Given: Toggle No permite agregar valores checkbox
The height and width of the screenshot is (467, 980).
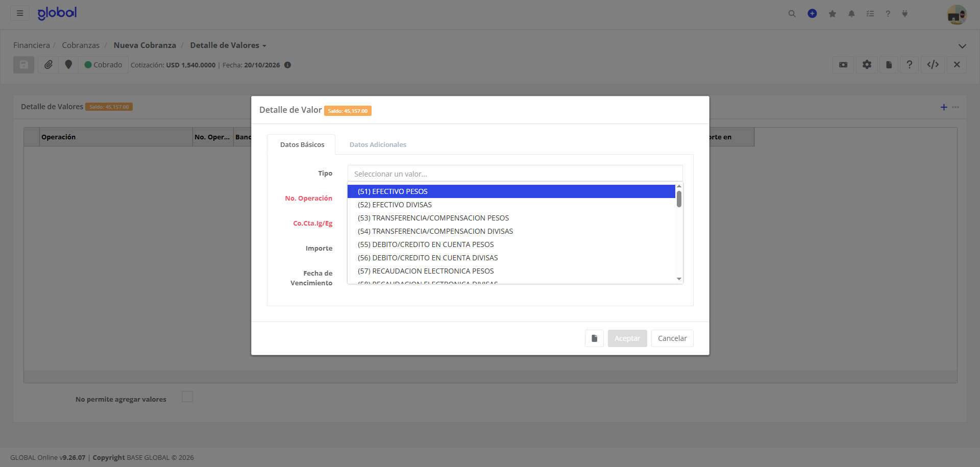Looking at the screenshot, I should [187, 397].
